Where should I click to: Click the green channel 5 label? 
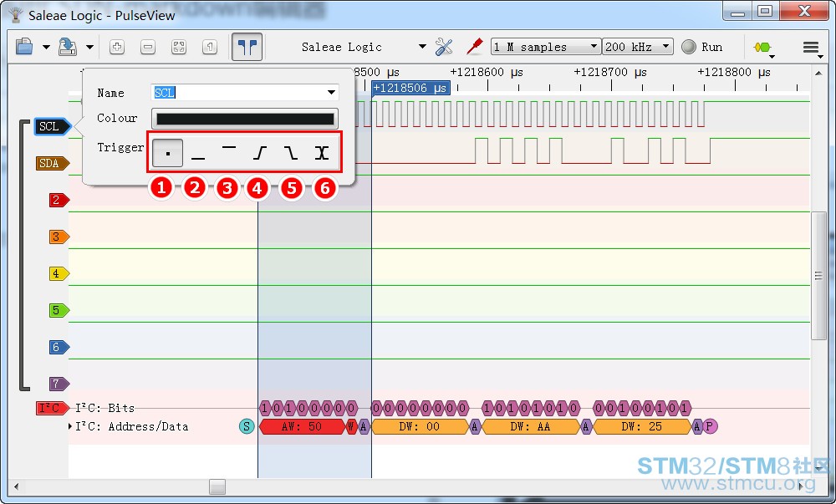click(x=59, y=310)
